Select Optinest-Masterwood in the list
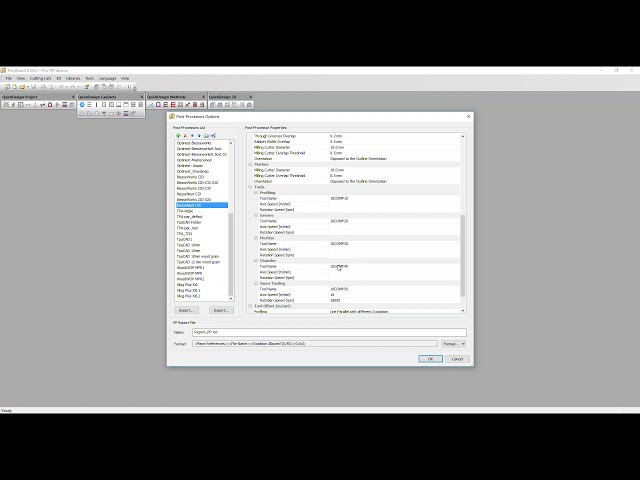Image resolution: width=640 pixels, height=480 pixels. point(194,160)
